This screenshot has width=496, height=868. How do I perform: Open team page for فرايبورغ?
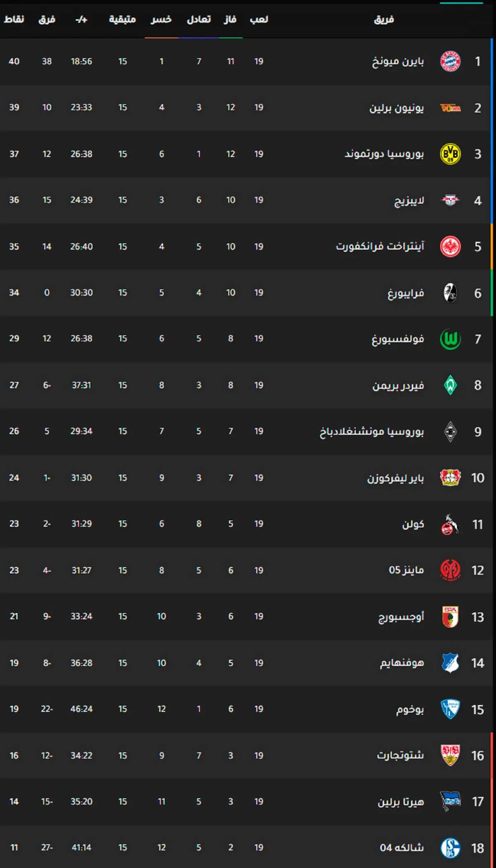pos(405,293)
